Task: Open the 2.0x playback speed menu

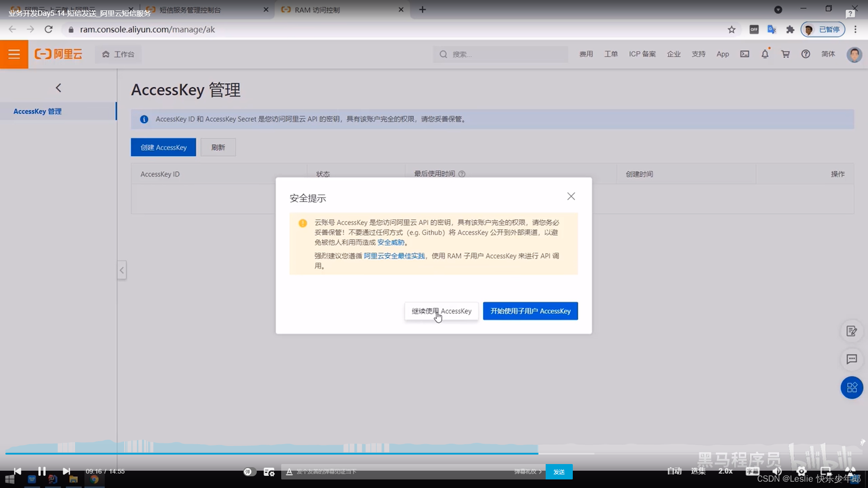Action: (x=726, y=471)
